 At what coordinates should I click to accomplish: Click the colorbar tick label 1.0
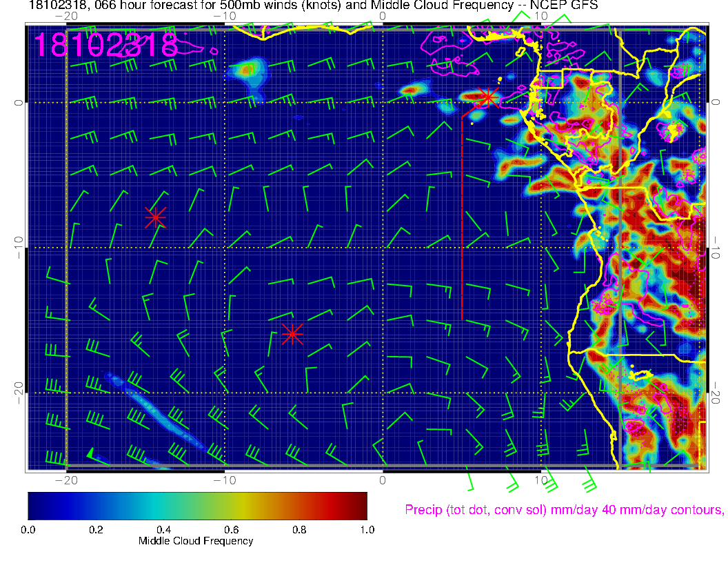pyautogui.click(x=367, y=530)
